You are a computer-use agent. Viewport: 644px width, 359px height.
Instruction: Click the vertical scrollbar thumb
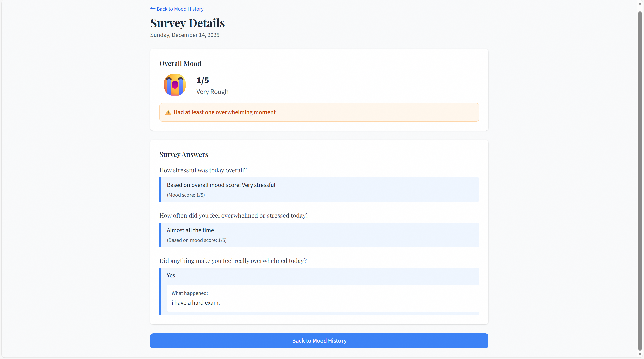[640, 176]
